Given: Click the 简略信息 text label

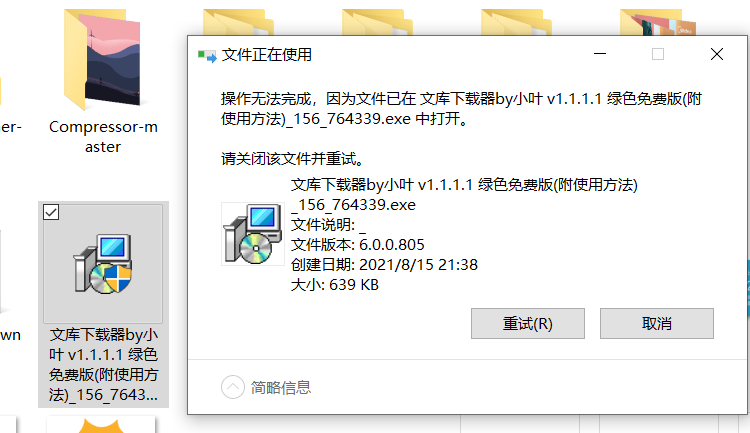Looking at the screenshot, I should click(x=281, y=387).
